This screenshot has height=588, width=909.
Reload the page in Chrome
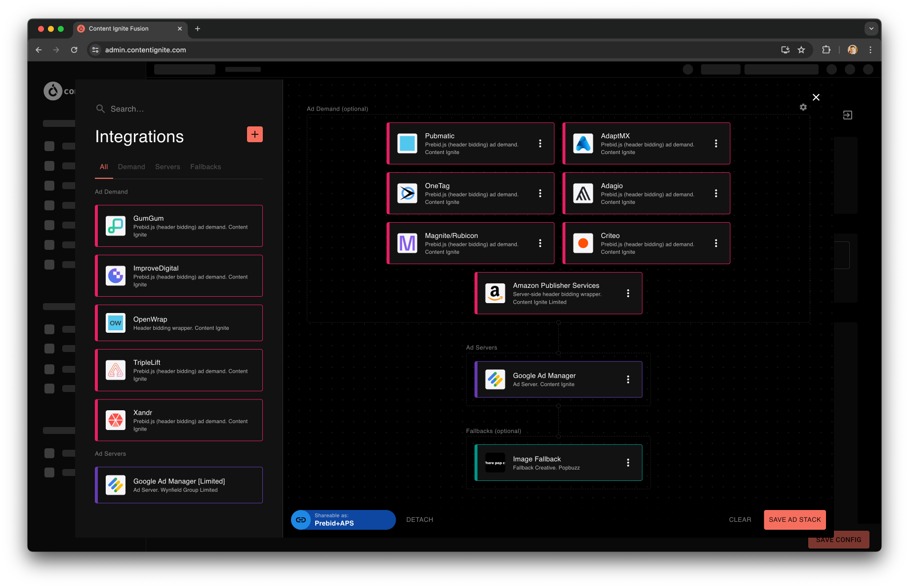tap(74, 50)
